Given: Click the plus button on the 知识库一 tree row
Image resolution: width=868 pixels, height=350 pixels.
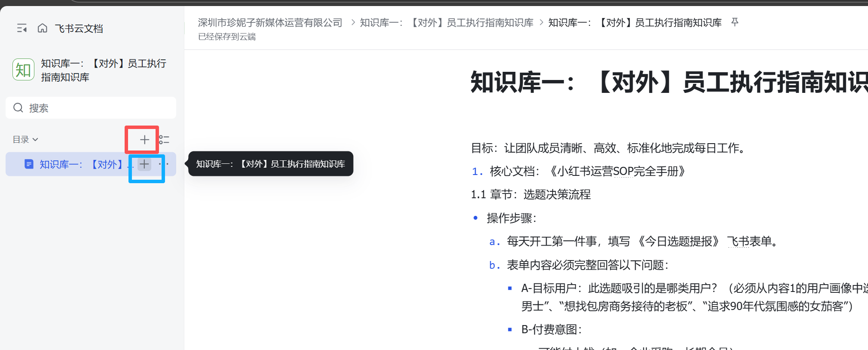Looking at the screenshot, I should [144, 164].
